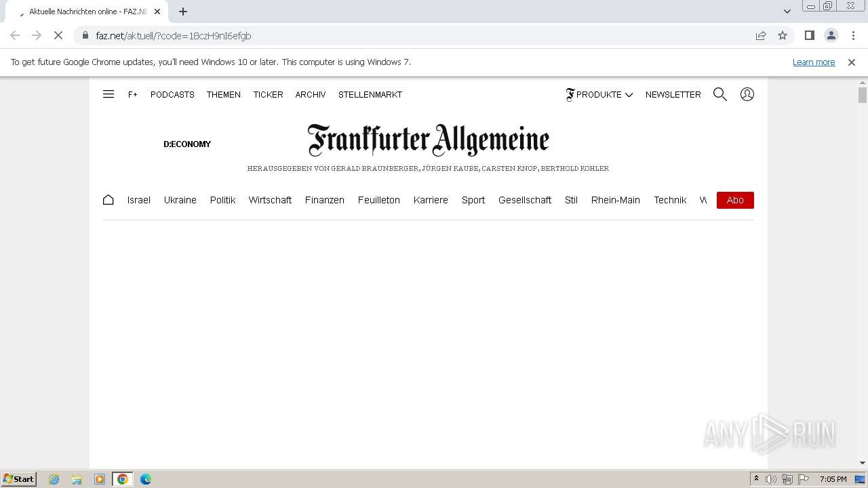The image size is (868, 488).
Task: Open the Themen section
Action: [224, 94]
